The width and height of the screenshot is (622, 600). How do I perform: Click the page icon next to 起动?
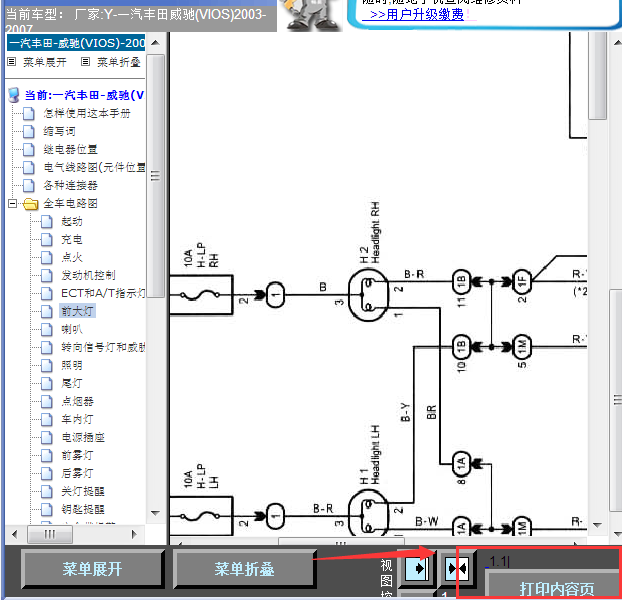(47, 221)
